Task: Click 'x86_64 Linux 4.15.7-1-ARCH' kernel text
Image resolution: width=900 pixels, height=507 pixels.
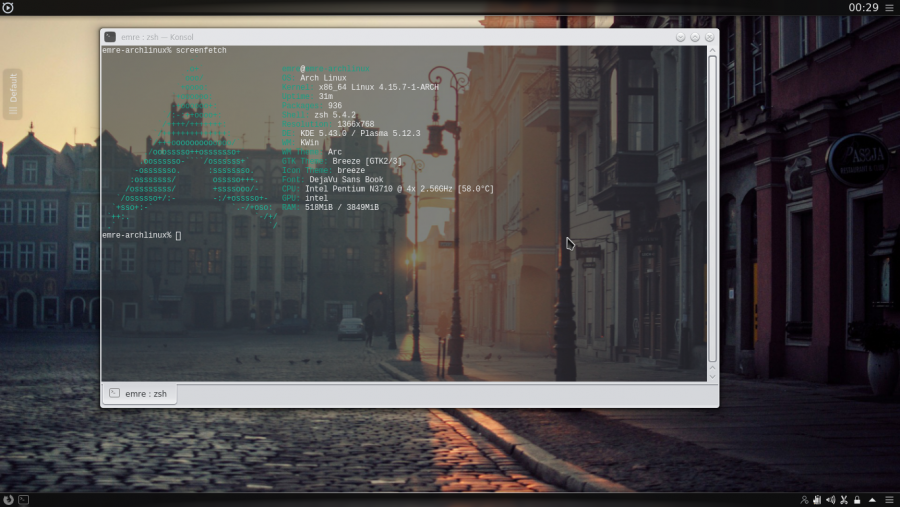Action: (378, 87)
